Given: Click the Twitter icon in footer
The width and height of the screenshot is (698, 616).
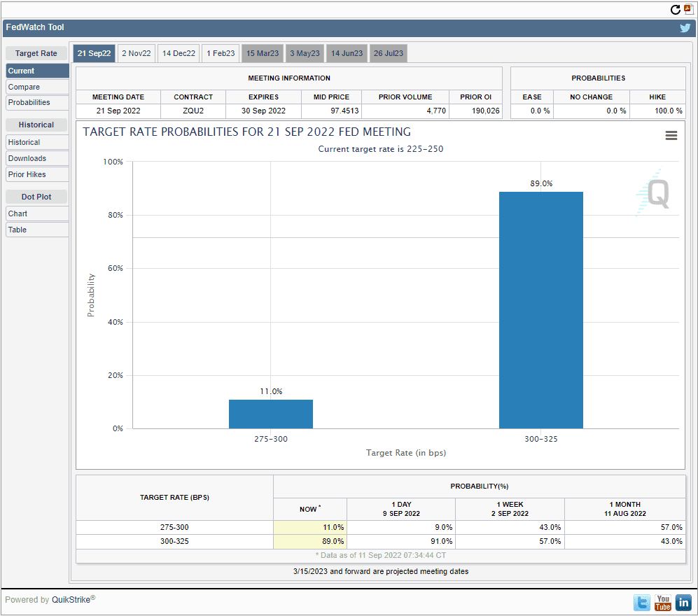Looking at the screenshot, I should coord(642,602).
